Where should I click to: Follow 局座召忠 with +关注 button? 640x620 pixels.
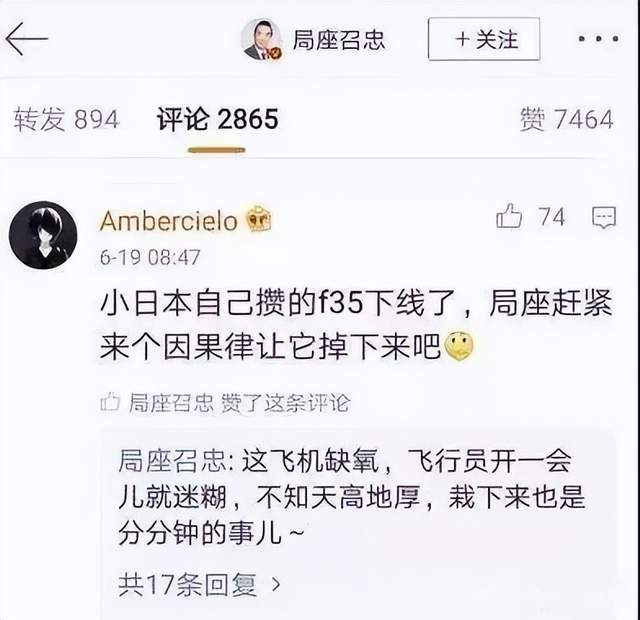point(484,39)
